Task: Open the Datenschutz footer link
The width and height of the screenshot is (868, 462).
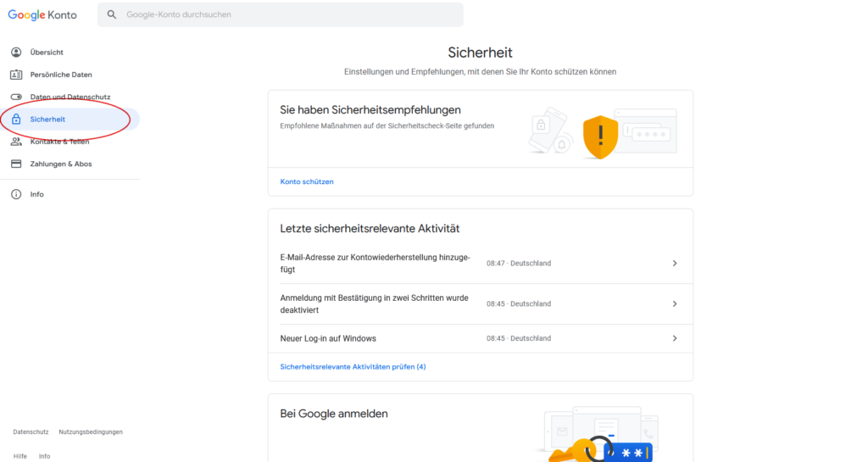Action: click(x=31, y=431)
